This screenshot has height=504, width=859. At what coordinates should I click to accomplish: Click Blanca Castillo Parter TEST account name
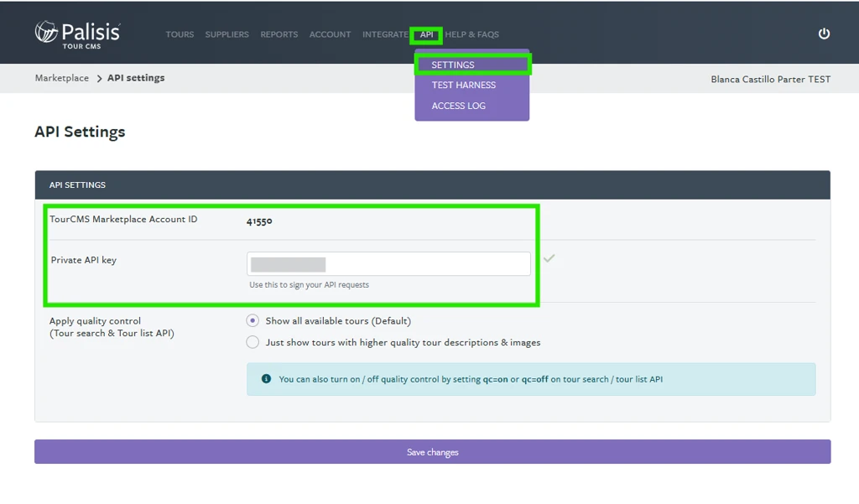point(770,79)
